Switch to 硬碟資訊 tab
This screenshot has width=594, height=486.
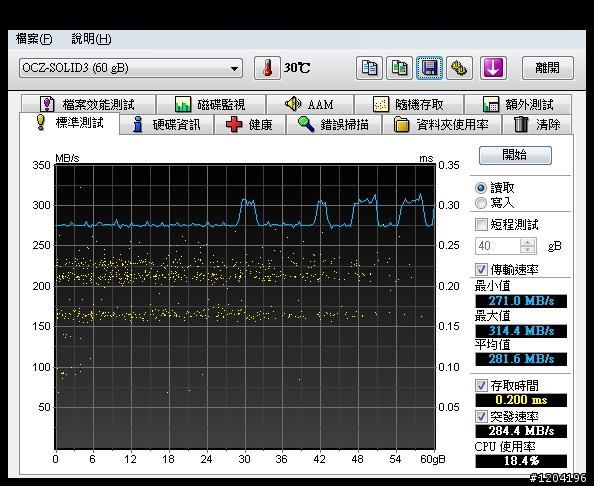(167, 125)
